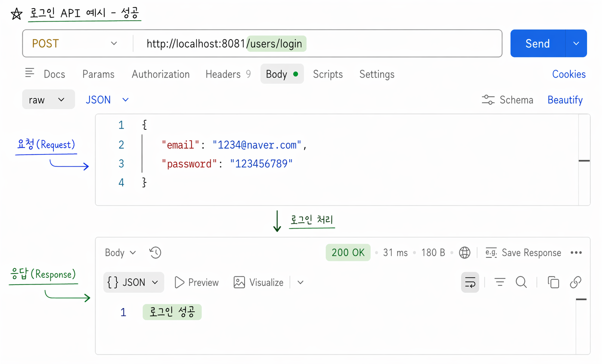The height and width of the screenshot is (364, 602).
Task: Send the POST request
Action: click(538, 43)
